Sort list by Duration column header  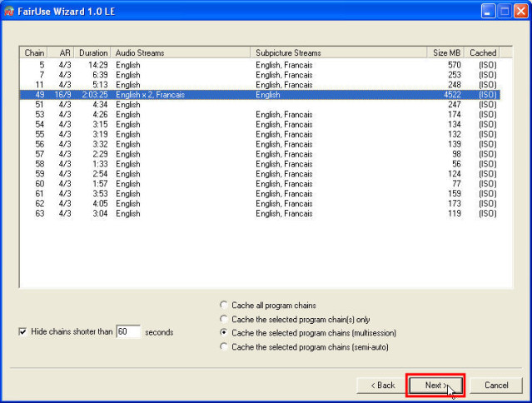click(93, 52)
